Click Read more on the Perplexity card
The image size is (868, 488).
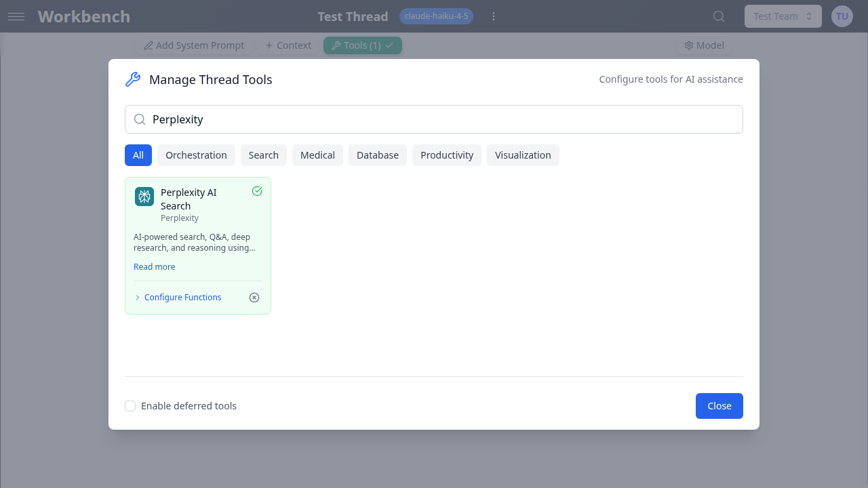click(154, 266)
